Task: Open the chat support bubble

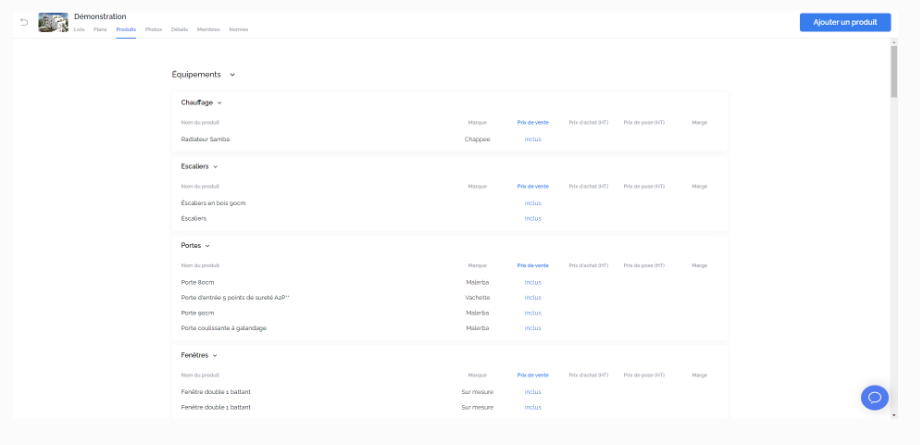Action: coord(874,397)
